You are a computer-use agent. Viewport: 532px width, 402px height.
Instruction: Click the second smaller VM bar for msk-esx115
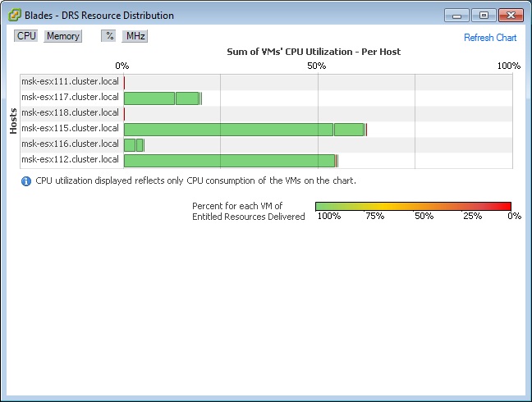tap(349, 130)
